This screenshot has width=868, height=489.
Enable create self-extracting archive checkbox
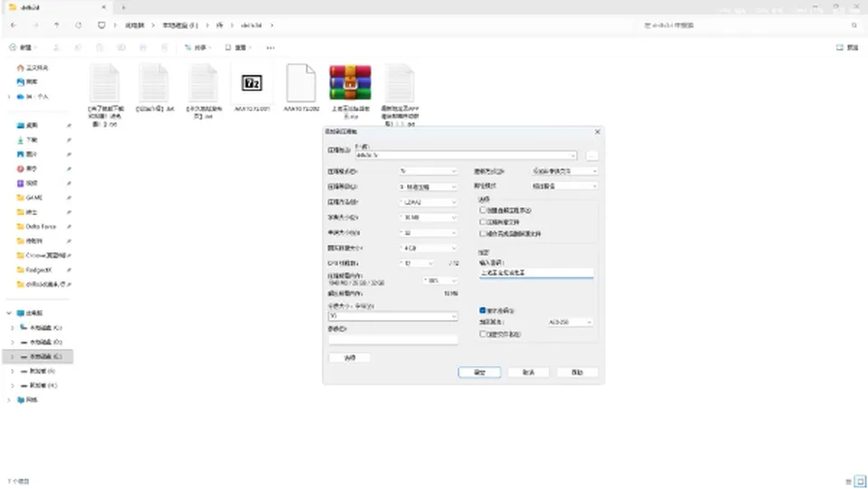[483, 211]
